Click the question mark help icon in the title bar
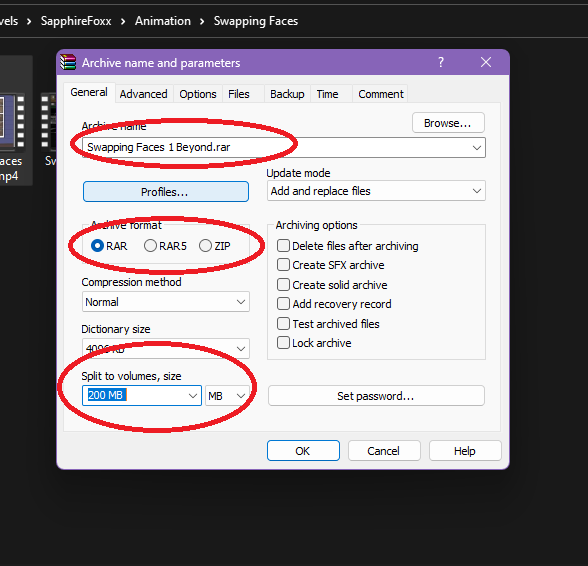The height and width of the screenshot is (566, 588). (x=441, y=62)
